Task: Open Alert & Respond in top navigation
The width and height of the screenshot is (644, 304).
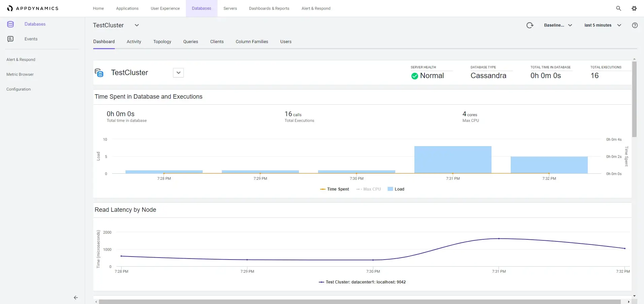Action: (316, 8)
